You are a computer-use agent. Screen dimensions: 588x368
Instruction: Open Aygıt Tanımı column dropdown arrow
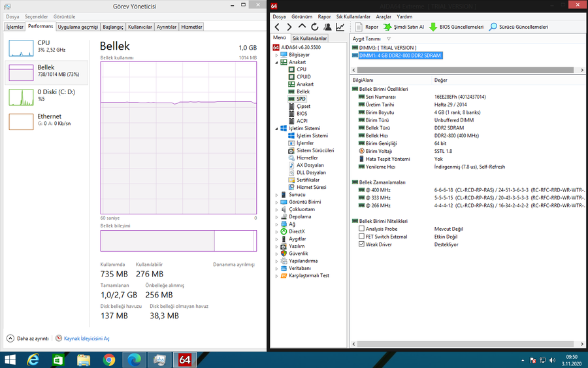[x=389, y=39]
